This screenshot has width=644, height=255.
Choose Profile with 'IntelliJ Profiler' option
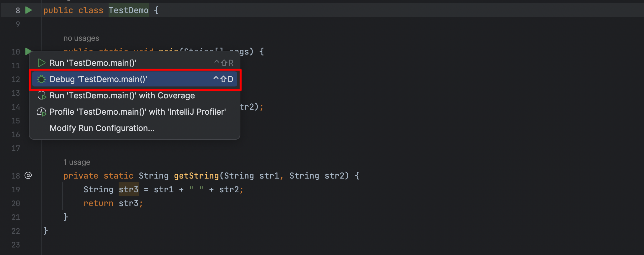pyautogui.click(x=137, y=112)
